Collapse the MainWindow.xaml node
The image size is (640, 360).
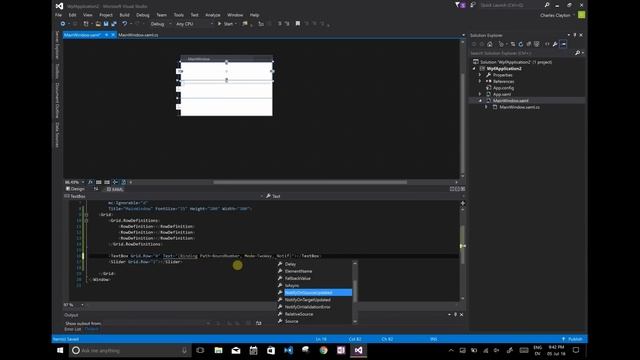click(480, 101)
